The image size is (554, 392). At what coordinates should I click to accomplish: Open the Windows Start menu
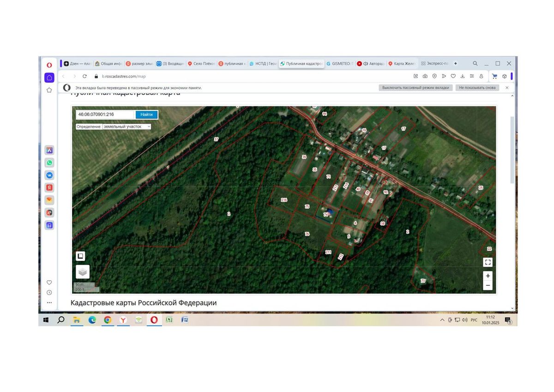click(x=46, y=320)
